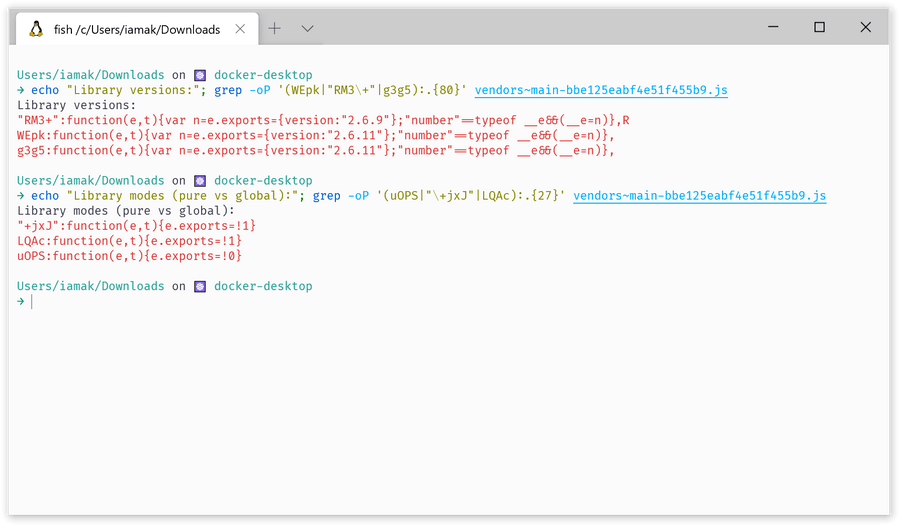Click the "RM3+" version 2.6.9 output line
The height and width of the screenshot is (526, 900).
(x=323, y=120)
